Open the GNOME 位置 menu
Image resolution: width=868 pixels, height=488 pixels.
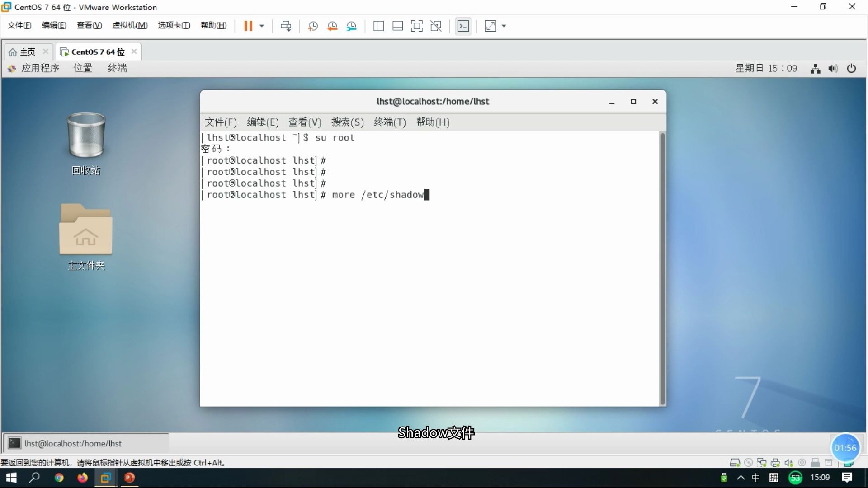83,68
